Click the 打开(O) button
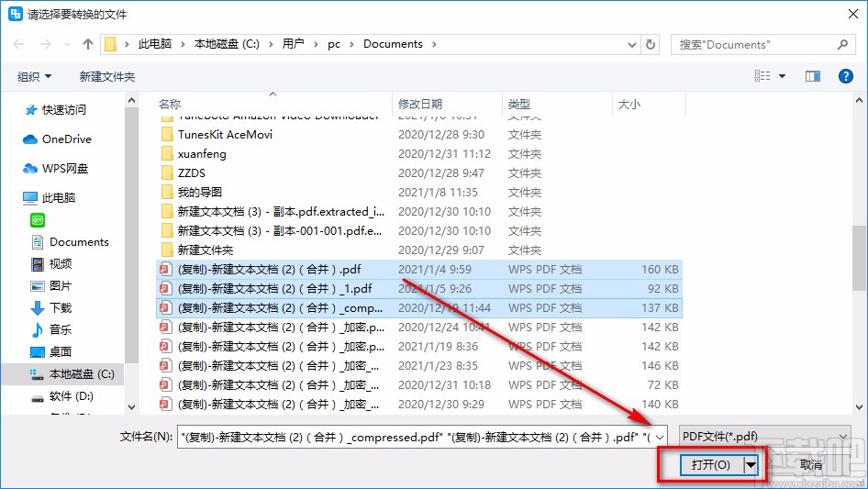Screen dimensions: 868x489 pos(711,464)
